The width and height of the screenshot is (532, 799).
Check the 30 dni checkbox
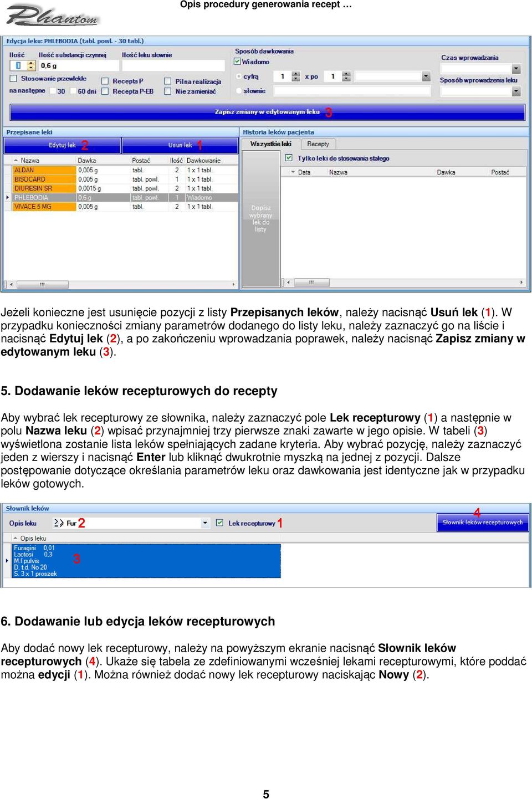tap(53, 91)
